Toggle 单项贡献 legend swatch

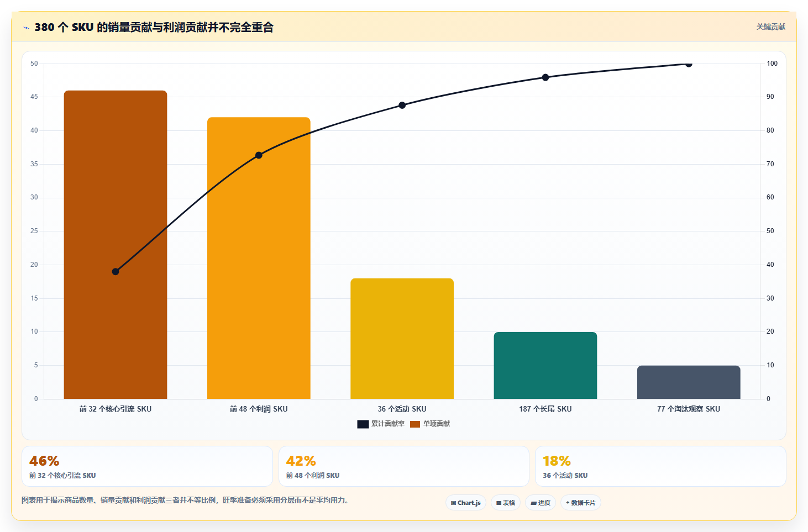tap(415, 424)
